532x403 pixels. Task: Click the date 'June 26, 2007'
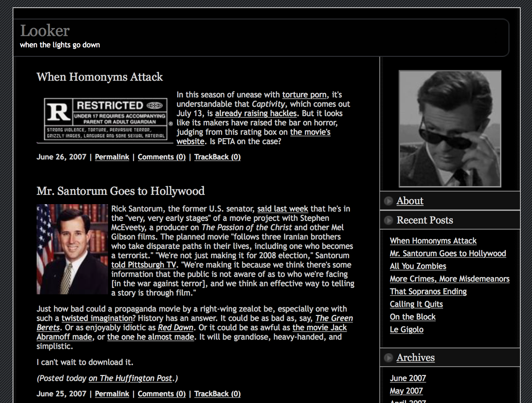[x=61, y=157]
